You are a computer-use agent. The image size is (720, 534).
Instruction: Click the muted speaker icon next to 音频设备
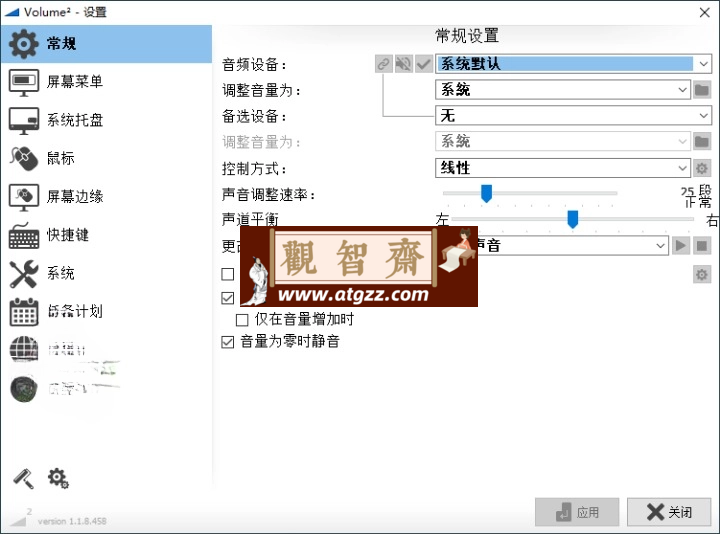[x=404, y=64]
